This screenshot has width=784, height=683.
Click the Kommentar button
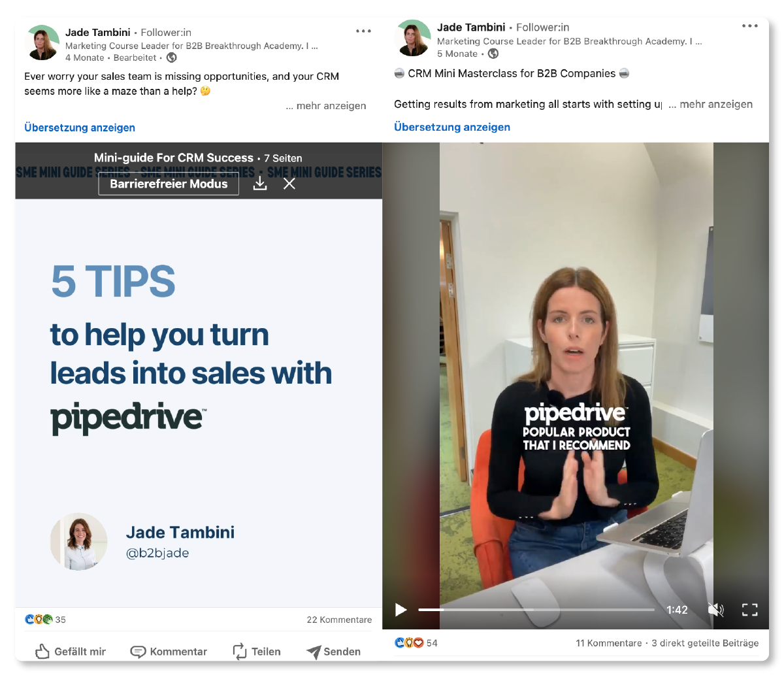coord(169,652)
